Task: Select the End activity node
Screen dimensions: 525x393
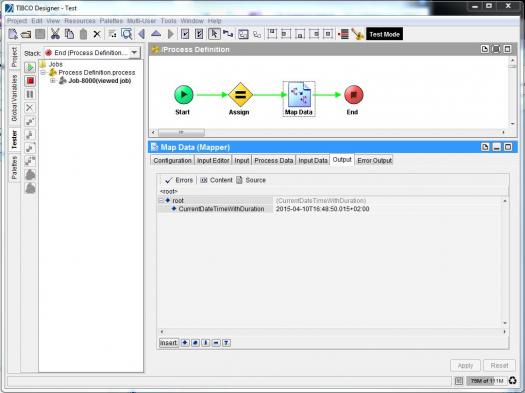Action: pyautogui.click(x=354, y=95)
